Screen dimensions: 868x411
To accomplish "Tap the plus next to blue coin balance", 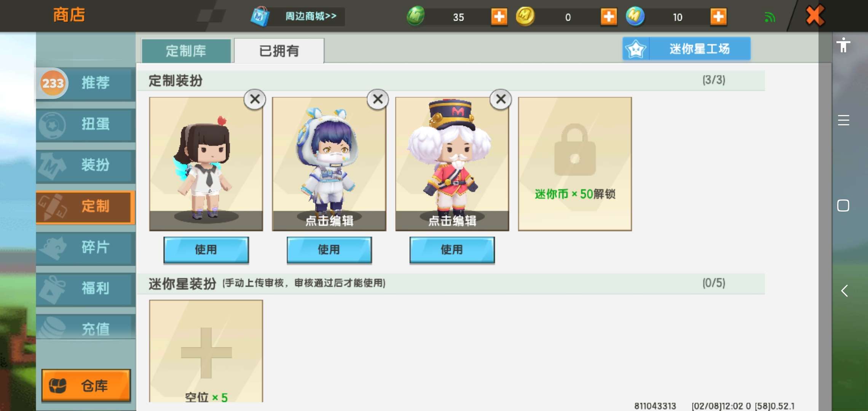I will [718, 17].
